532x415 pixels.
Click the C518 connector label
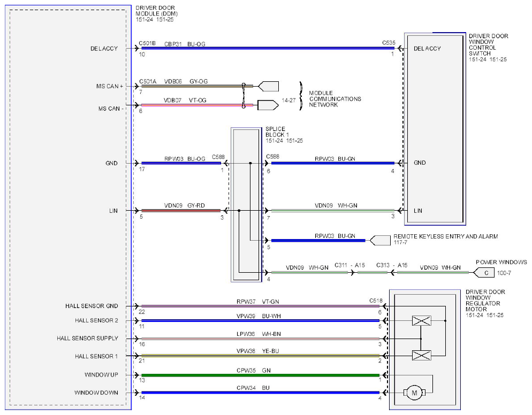[376, 301]
